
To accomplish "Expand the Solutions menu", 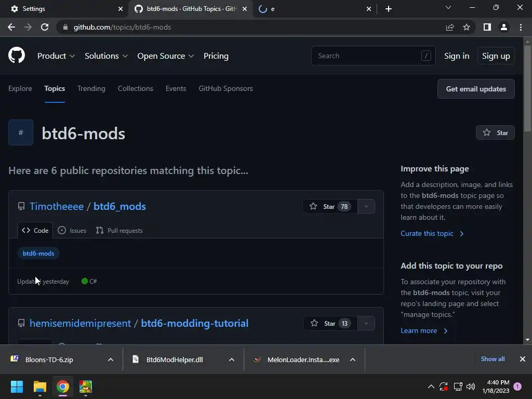I will (106, 56).
